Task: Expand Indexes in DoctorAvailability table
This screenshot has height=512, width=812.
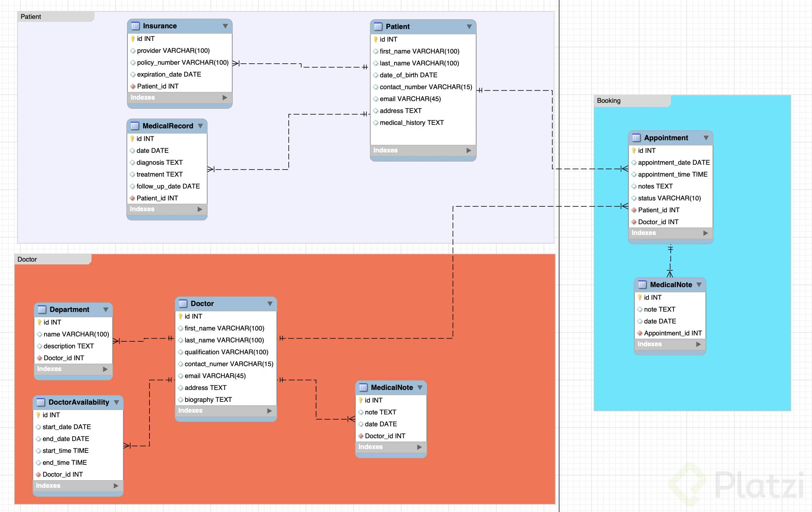Action: 116,486
